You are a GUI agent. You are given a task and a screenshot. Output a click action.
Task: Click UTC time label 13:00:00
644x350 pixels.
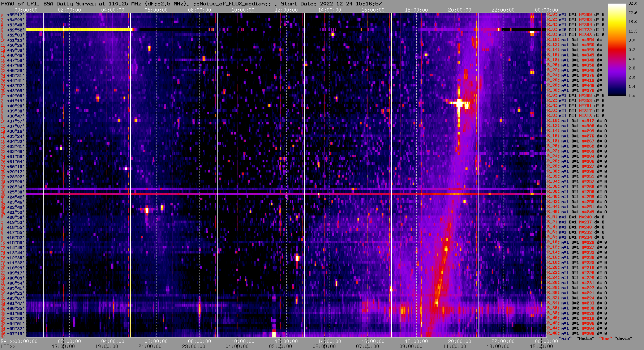pos(498,346)
